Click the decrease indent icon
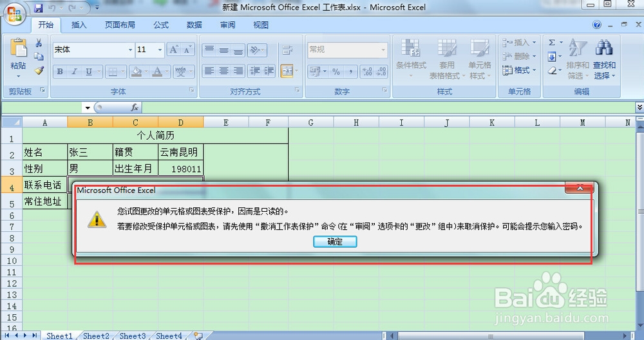 click(x=254, y=71)
